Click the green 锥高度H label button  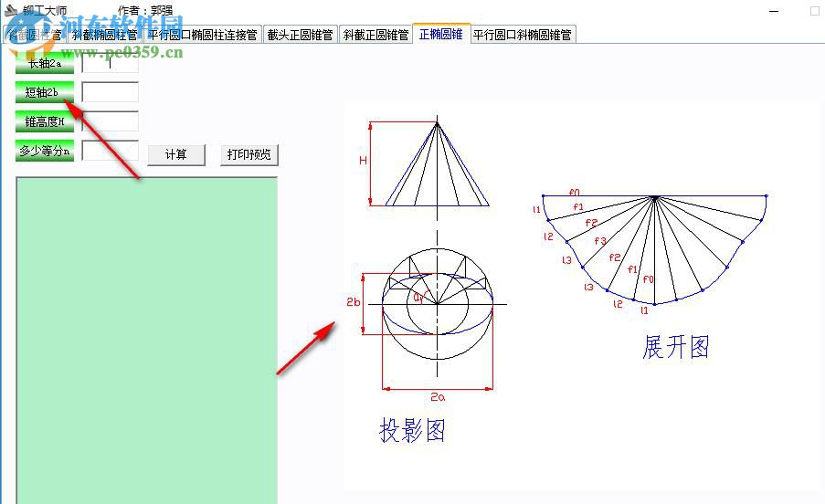pyautogui.click(x=45, y=121)
